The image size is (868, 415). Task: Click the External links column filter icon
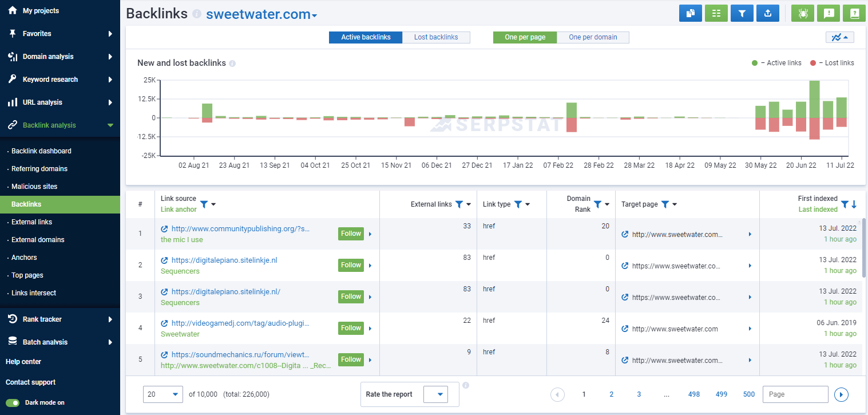459,204
